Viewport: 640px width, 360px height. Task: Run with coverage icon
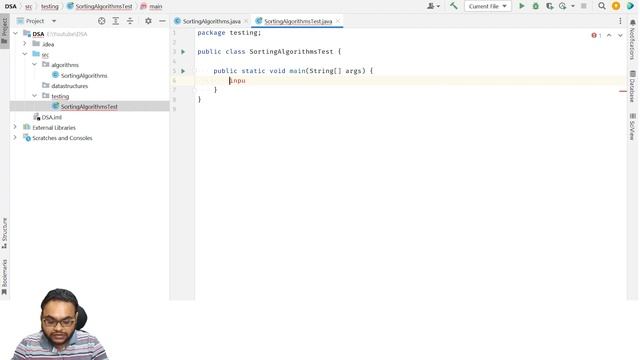tap(549, 6)
